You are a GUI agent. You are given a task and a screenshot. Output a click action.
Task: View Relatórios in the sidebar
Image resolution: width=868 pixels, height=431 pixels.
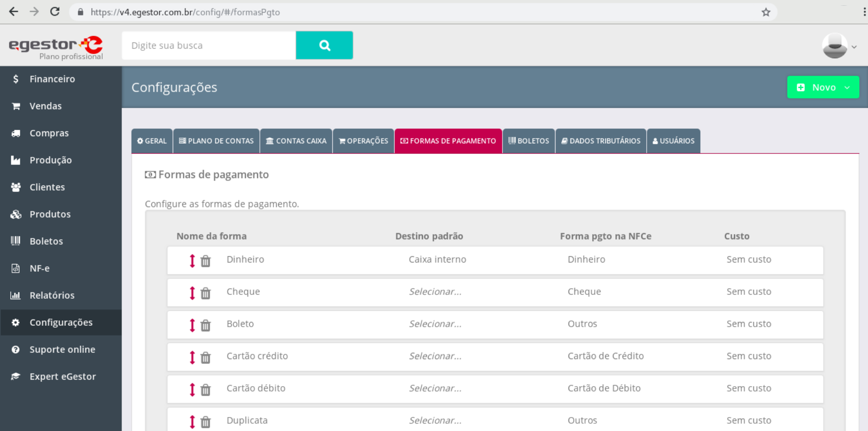click(x=61, y=295)
